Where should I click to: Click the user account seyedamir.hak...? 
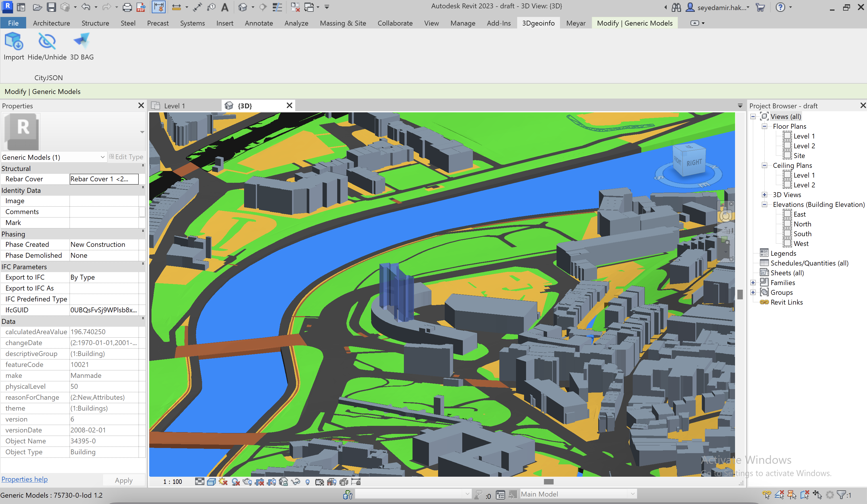[x=717, y=7]
